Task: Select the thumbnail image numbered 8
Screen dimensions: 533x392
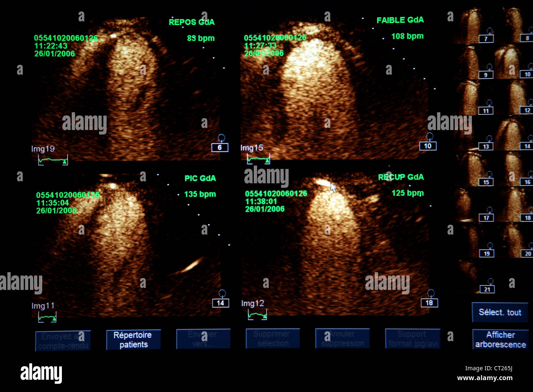Action: (515, 25)
